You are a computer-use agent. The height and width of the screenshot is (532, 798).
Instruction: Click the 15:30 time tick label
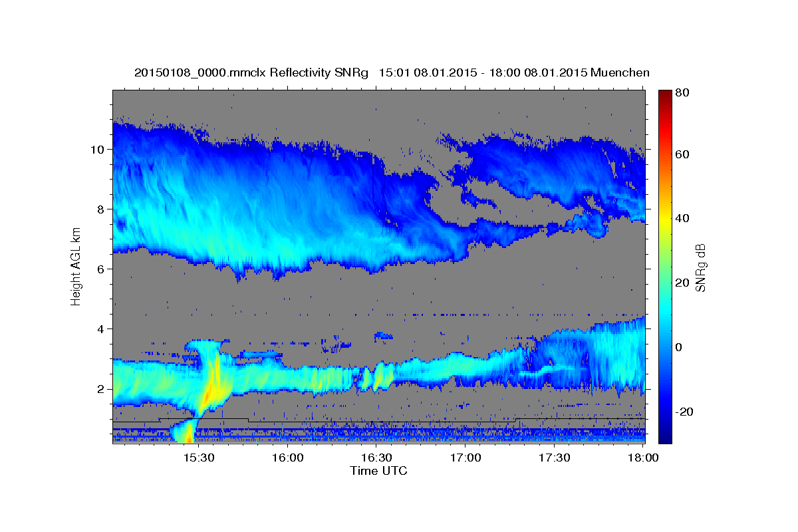tap(198, 458)
